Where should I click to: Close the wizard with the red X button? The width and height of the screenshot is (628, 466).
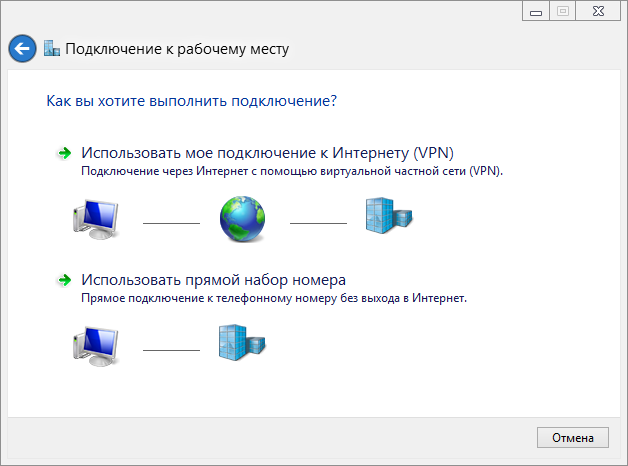596,11
